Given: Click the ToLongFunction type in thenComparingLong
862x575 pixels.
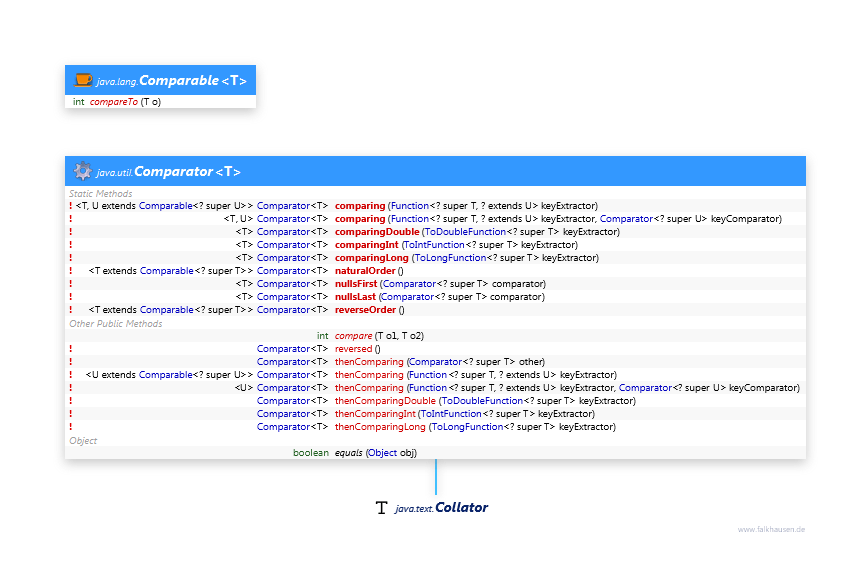Looking at the screenshot, I should [x=467, y=427].
